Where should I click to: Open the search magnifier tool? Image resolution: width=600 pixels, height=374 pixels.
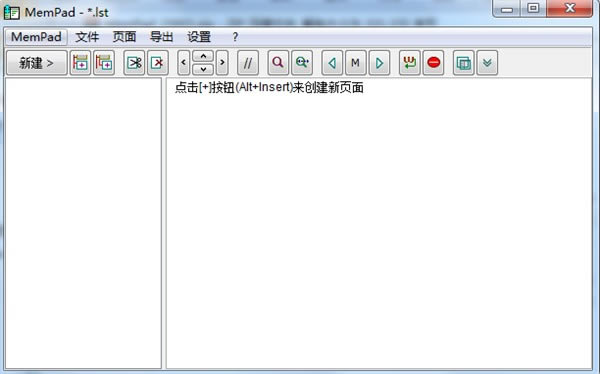(x=278, y=63)
